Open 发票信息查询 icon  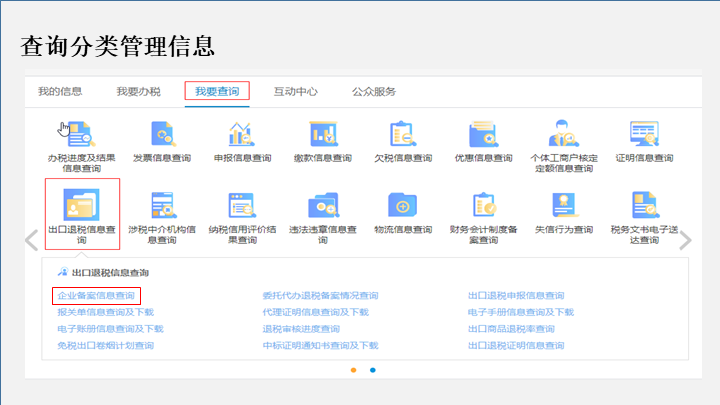(162, 134)
